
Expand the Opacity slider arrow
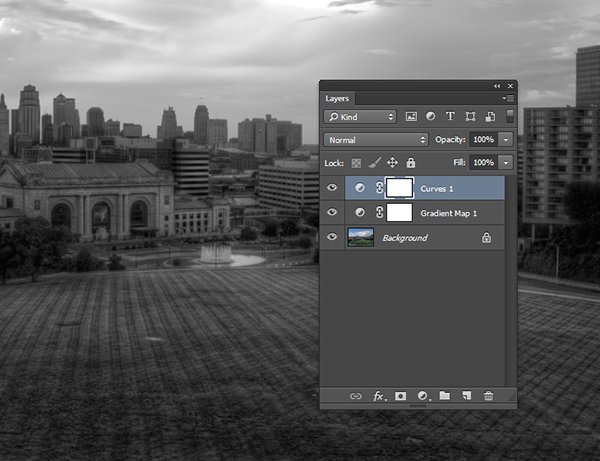[507, 140]
